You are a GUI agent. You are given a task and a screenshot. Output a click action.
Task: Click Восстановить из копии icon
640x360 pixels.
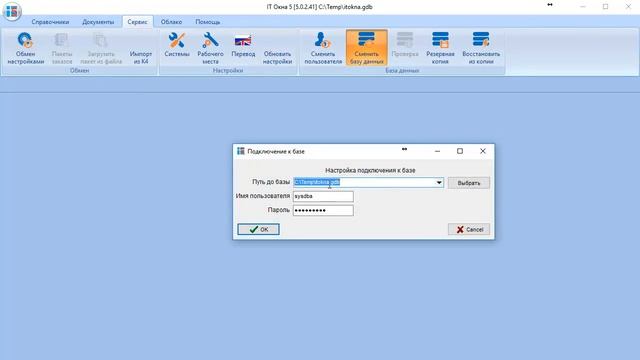click(481, 48)
